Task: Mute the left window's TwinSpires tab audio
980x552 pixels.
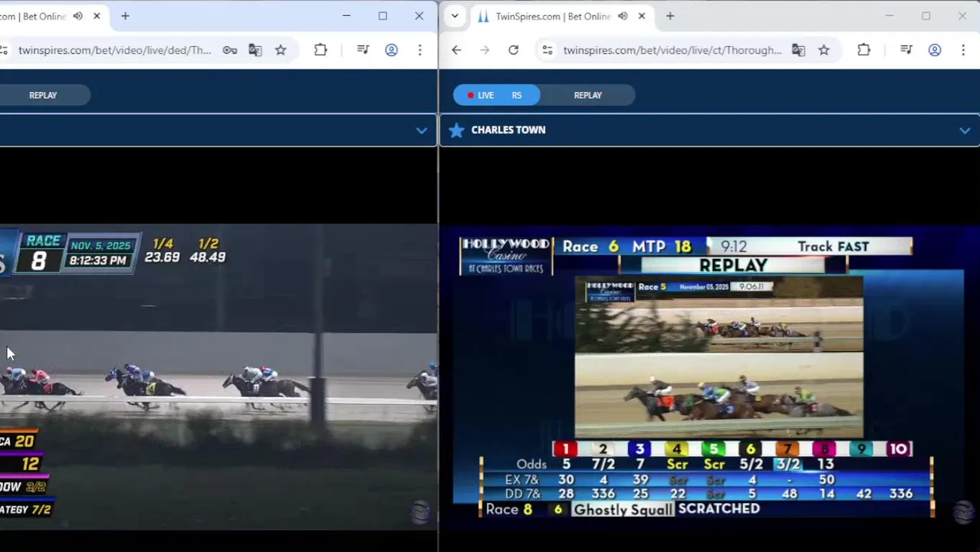Action: tap(77, 16)
